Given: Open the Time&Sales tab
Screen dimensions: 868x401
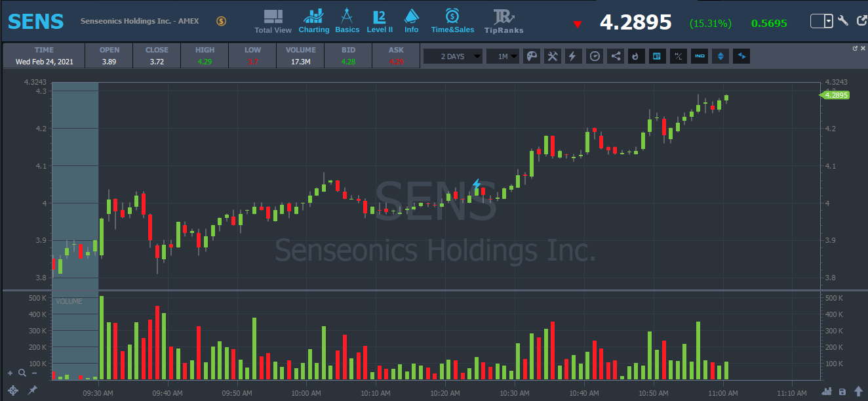Looking at the screenshot, I should coord(452,21).
